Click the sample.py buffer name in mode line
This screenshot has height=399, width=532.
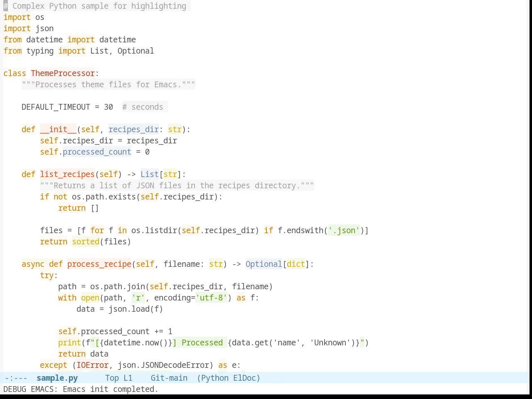[57, 378]
